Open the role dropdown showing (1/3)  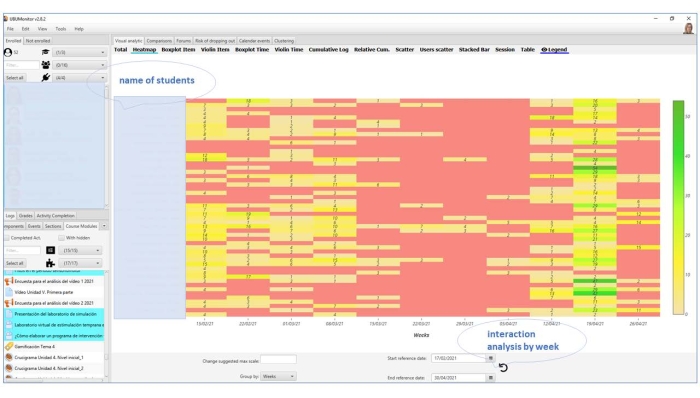(79, 52)
